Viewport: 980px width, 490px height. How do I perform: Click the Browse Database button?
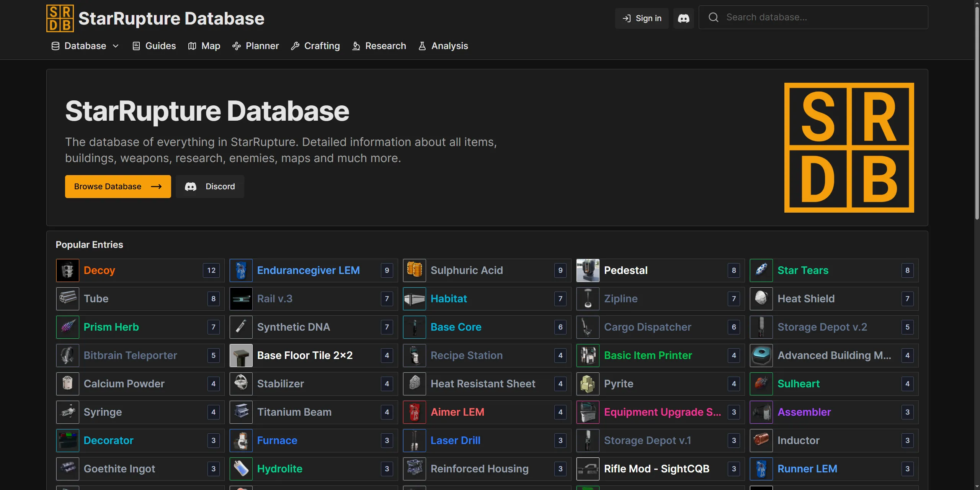118,187
